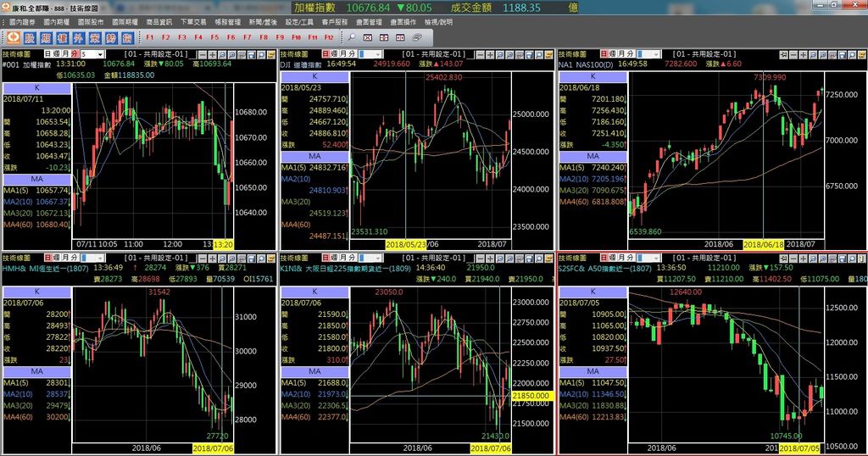Open the interval dropdown in the 日經225 chart
This screenshot has height=456, width=868.
point(378,258)
